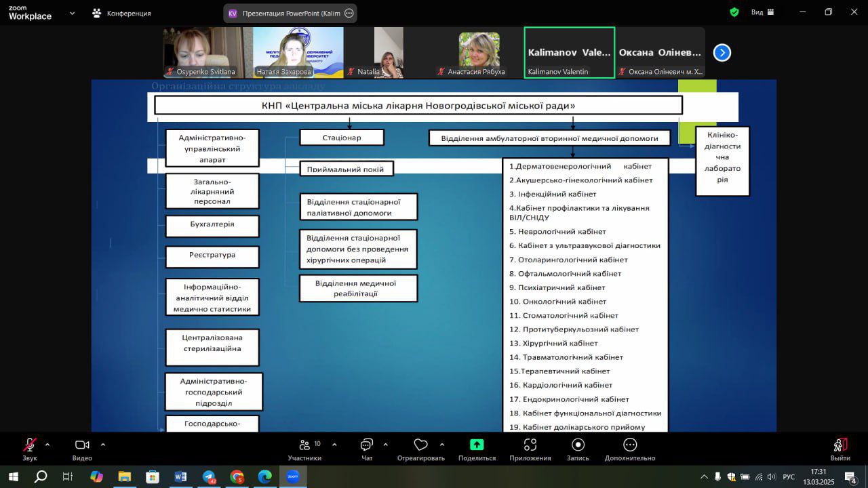Open the Participants panel icon
868x488 pixels.
(x=304, y=445)
